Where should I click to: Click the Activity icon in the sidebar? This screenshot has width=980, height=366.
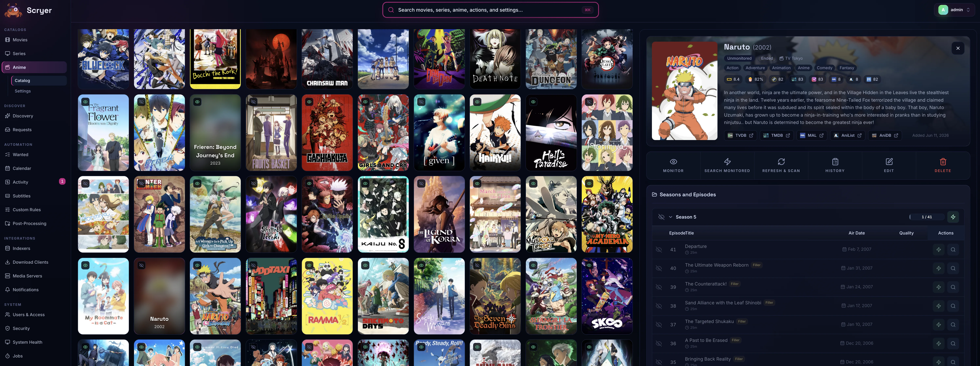pos(8,182)
